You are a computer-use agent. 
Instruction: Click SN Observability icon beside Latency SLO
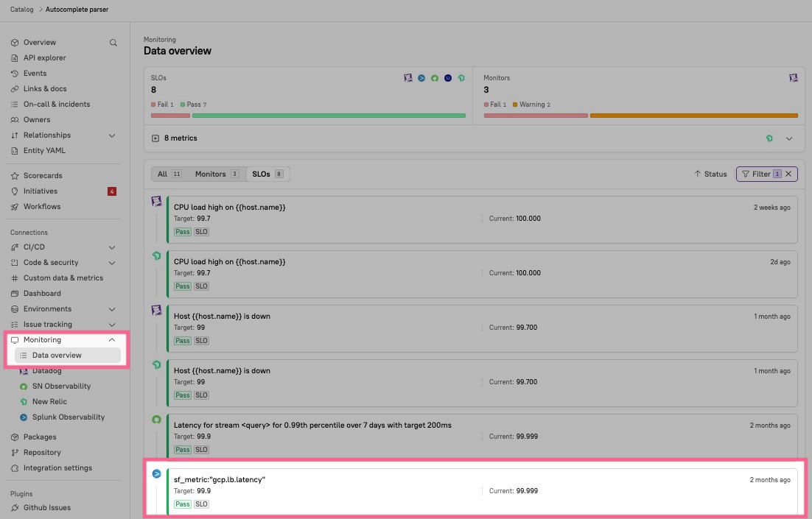pyautogui.click(x=156, y=419)
